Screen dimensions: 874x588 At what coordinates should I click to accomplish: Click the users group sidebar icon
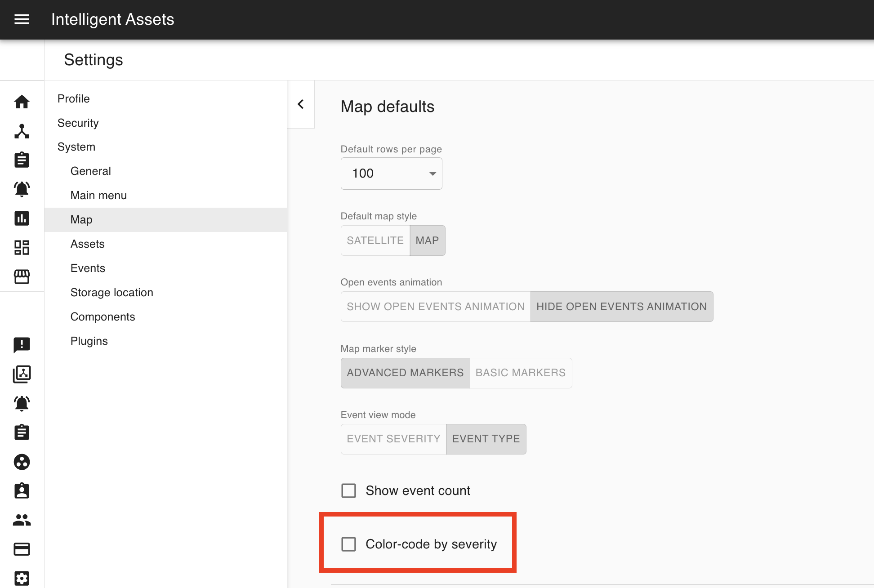(22, 520)
